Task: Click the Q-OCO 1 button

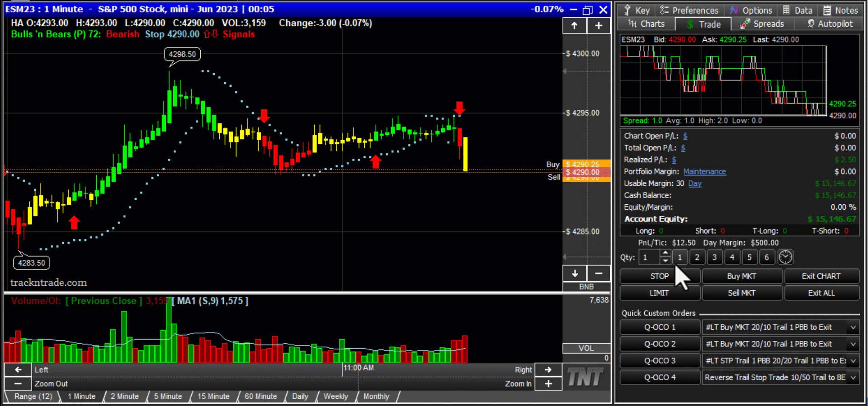Action: 660,327
